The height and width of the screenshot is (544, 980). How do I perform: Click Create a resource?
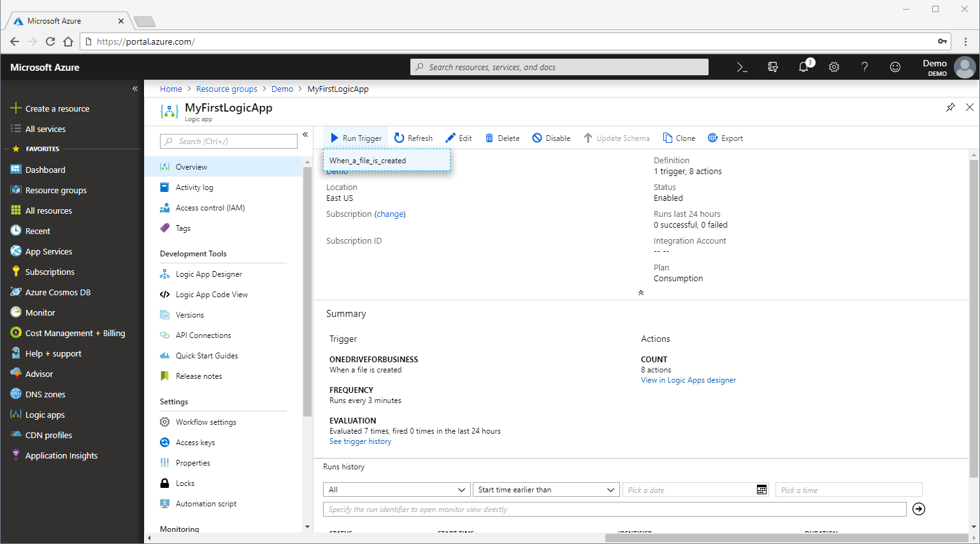click(72, 108)
